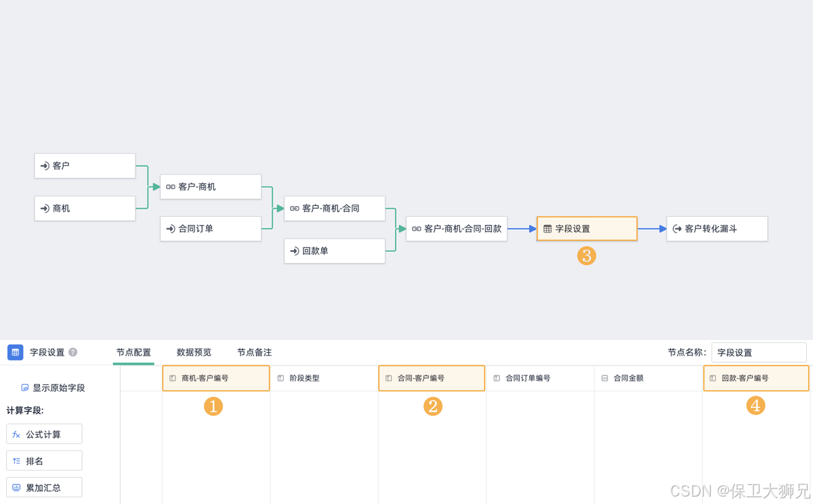Open the help icon beside 字段设置
Image resolution: width=813 pixels, height=504 pixels.
pos(73,352)
